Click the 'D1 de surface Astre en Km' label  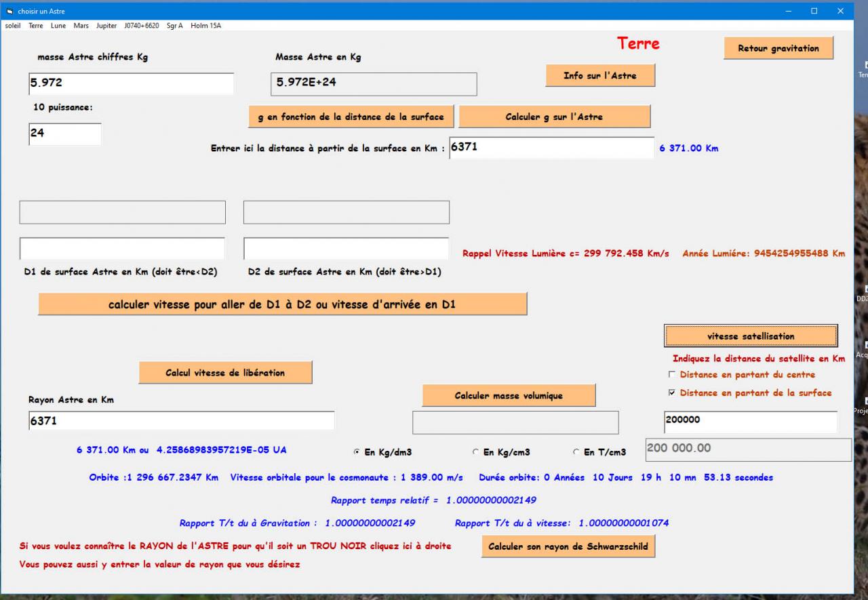click(121, 272)
